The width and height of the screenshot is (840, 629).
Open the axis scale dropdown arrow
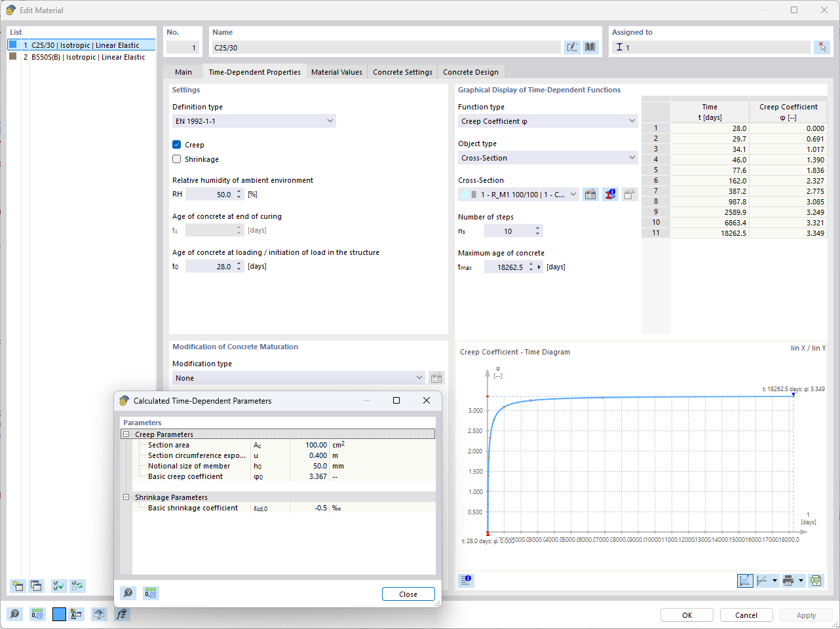click(x=774, y=581)
